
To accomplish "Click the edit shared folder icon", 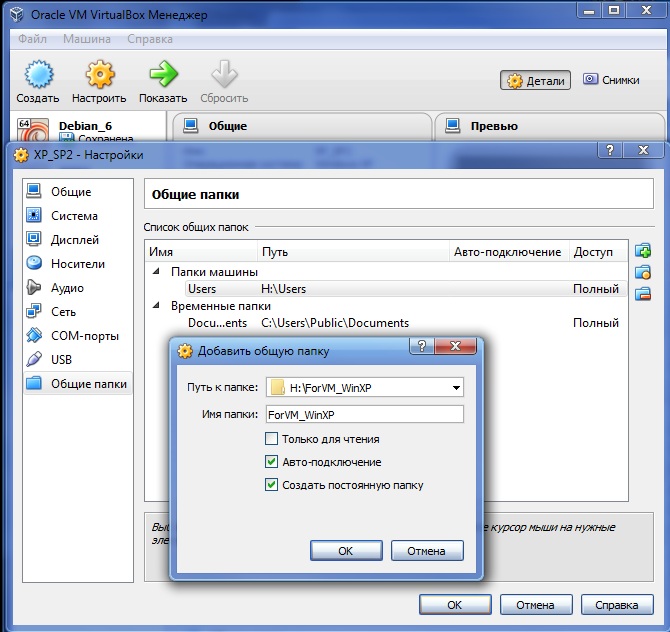I will click(x=643, y=272).
